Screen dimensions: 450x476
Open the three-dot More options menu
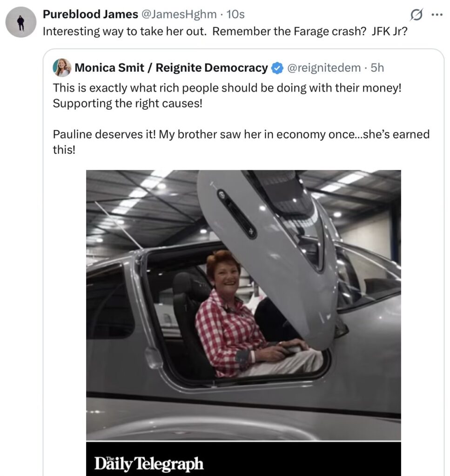pyautogui.click(x=437, y=14)
